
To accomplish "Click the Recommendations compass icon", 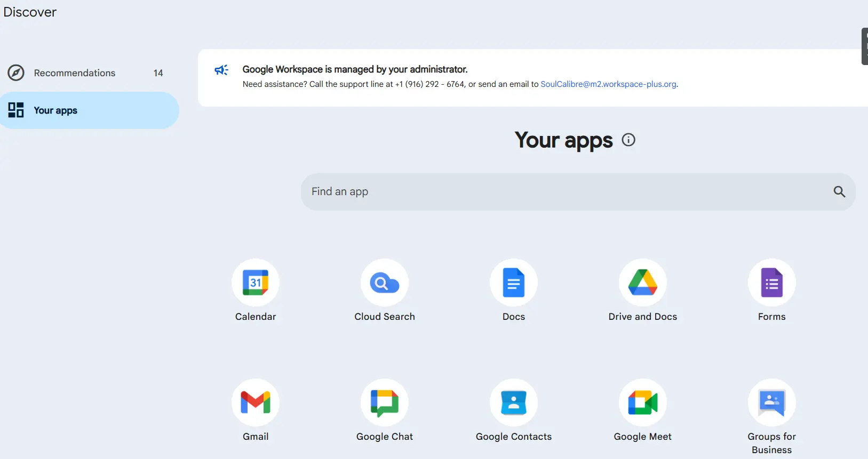I will 16,73.
